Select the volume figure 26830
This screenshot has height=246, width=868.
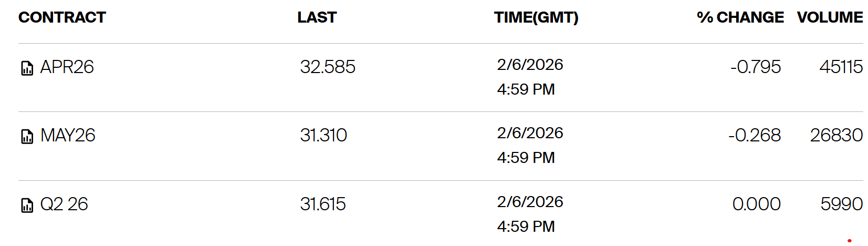tap(836, 136)
